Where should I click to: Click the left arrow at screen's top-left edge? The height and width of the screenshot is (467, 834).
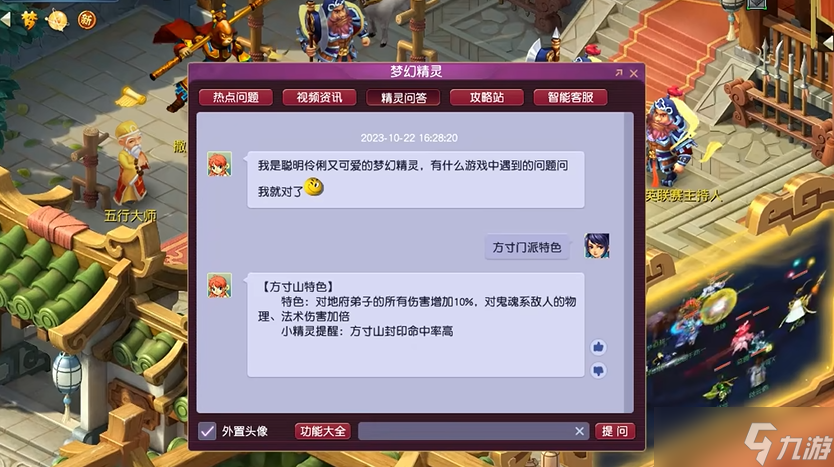(6, 20)
